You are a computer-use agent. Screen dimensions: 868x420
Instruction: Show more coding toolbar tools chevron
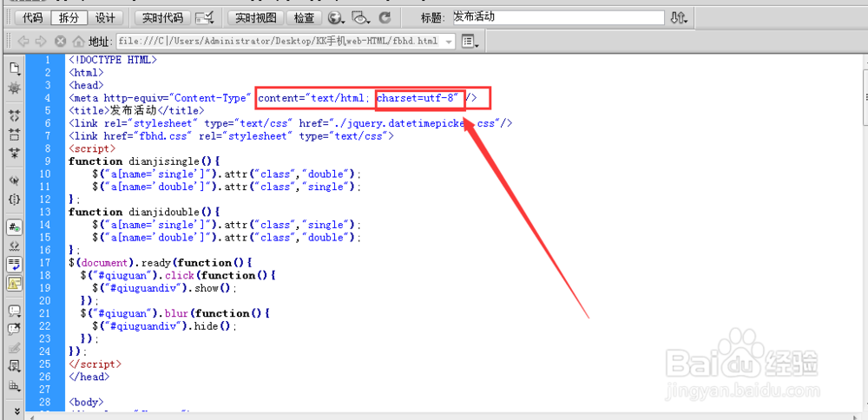tap(16, 411)
